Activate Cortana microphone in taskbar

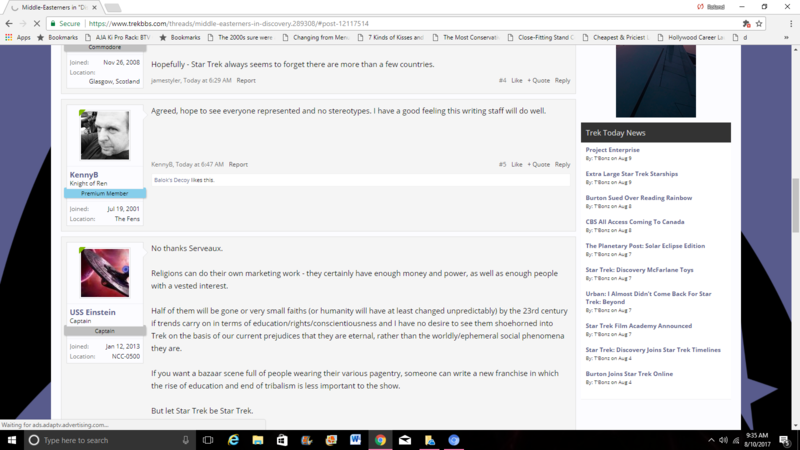point(186,440)
